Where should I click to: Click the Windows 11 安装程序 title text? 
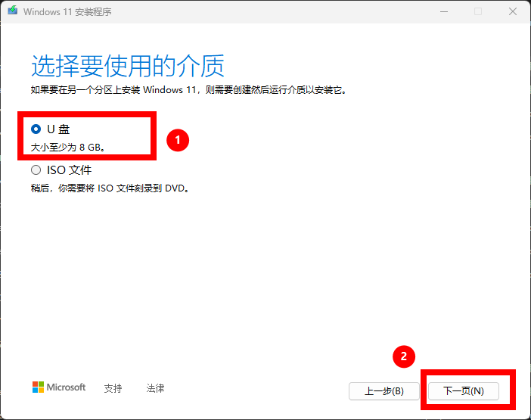70,12
